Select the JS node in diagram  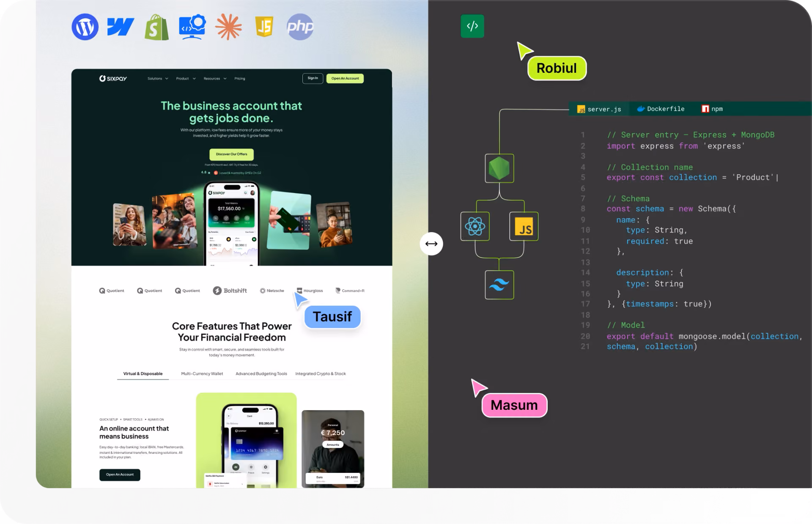click(524, 226)
